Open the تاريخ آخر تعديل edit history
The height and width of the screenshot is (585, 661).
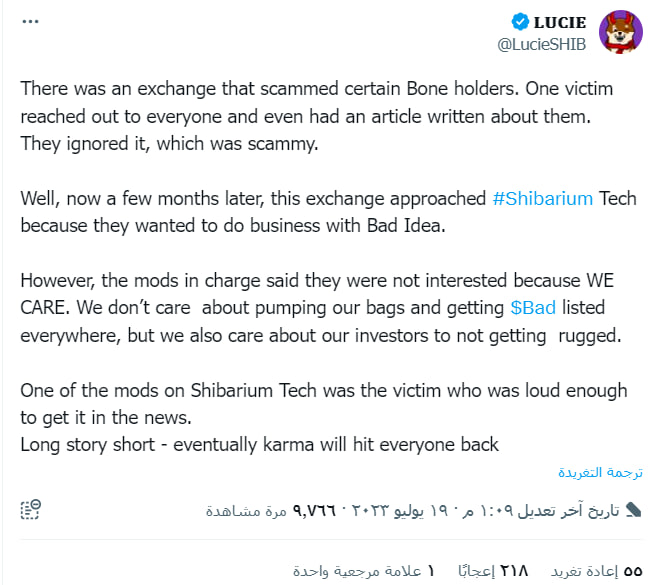coord(568,510)
